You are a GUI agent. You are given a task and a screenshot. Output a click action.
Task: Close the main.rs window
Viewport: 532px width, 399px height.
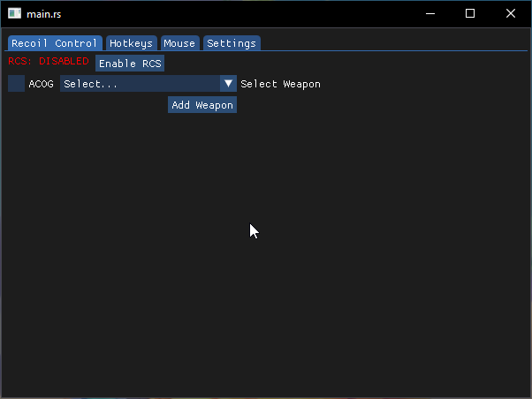coord(511,13)
